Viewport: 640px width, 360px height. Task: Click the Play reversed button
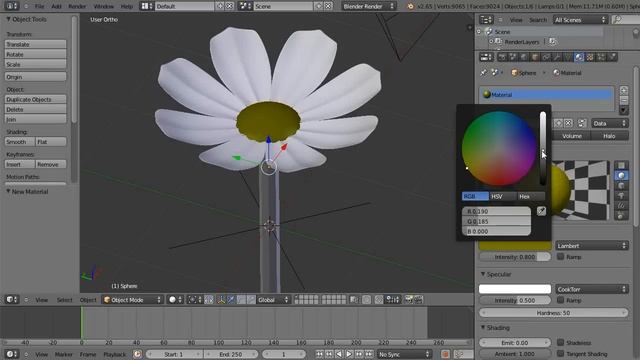pyautogui.click(x=339, y=354)
